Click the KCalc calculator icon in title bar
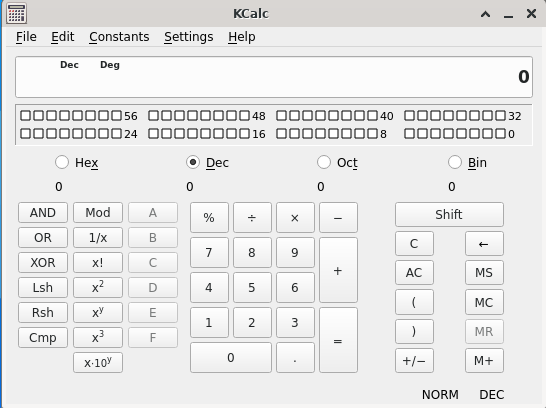Viewport: 546px width, 408px height. click(16, 14)
